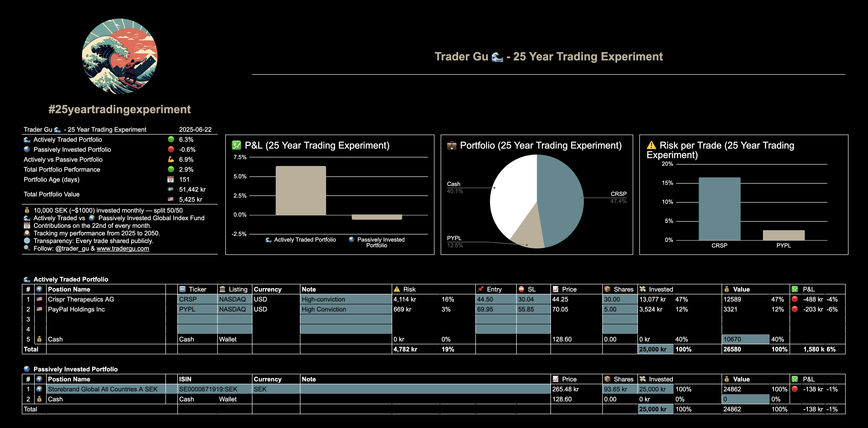Click the Price chart icon in active table

[556, 289]
